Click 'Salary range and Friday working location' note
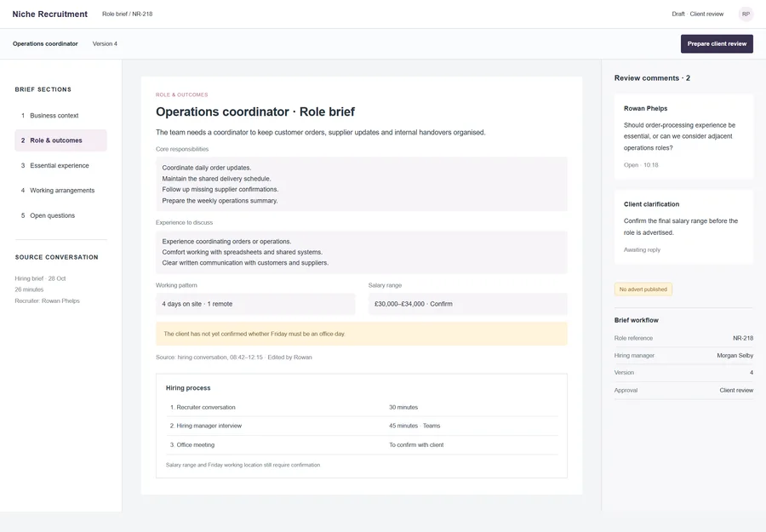 coord(243,465)
